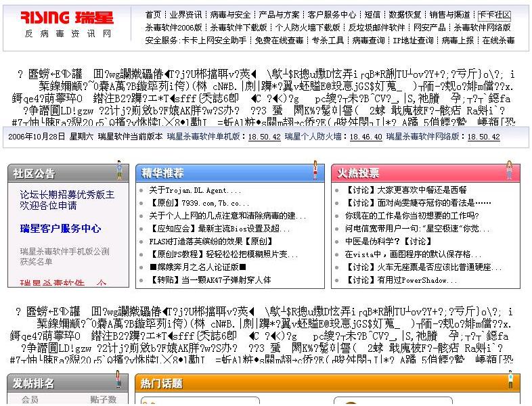Click version 18.50.42 after 瑞星杀毒软件单机版
This screenshot has width=532, height=406.
pyautogui.click(x=264, y=137)
